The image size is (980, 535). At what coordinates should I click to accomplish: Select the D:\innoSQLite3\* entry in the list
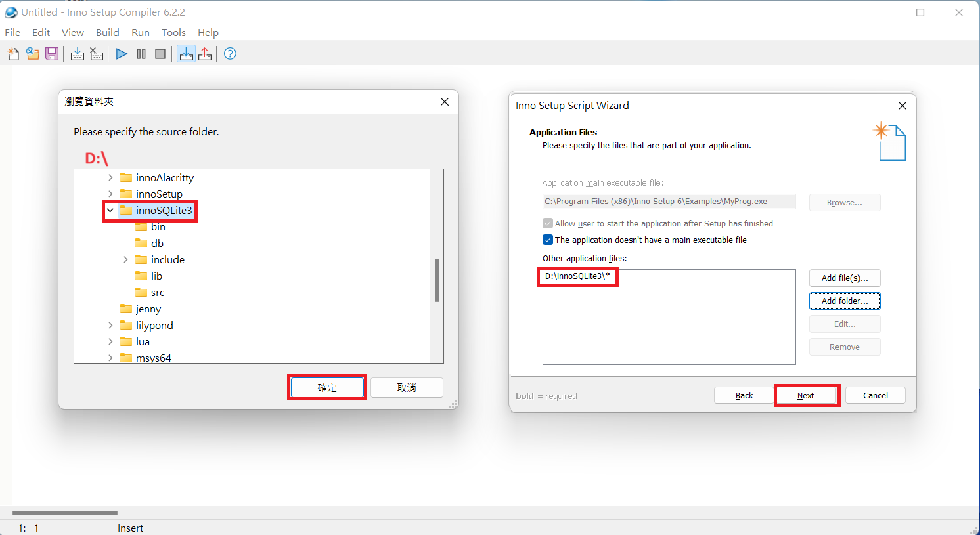pos(577,276)
